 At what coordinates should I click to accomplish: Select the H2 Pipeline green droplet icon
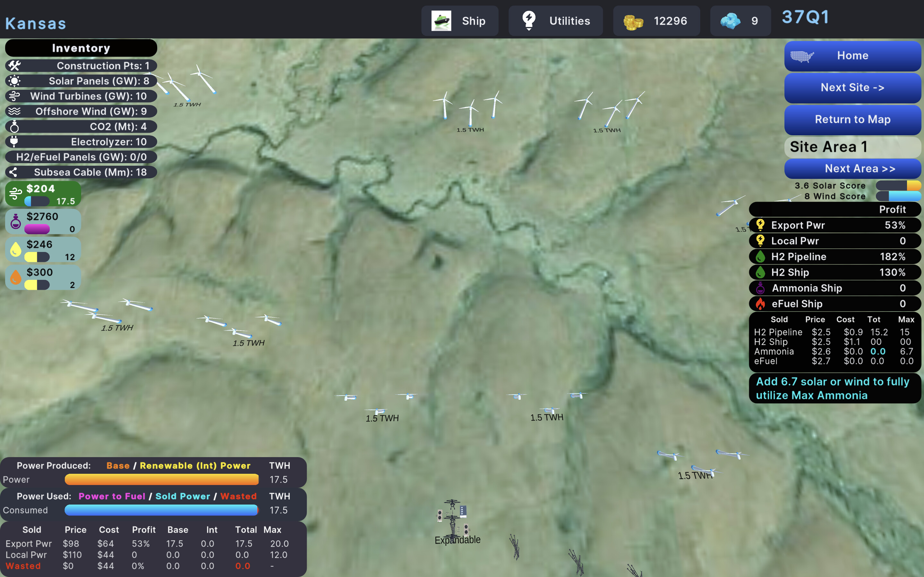pyautogui.click(x=761, y=256)
